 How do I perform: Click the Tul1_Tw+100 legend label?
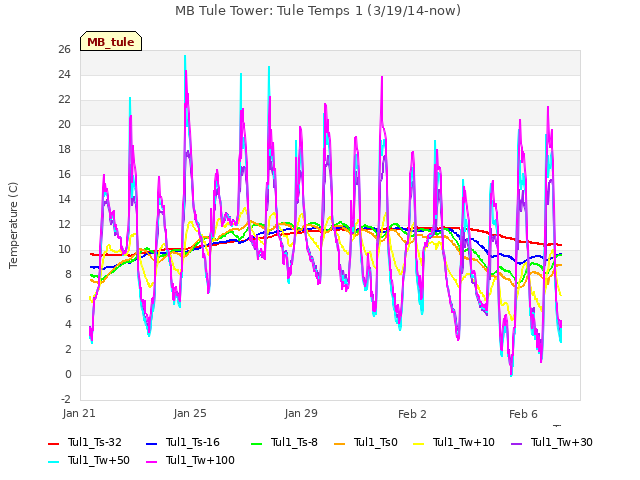pos(200,460)
